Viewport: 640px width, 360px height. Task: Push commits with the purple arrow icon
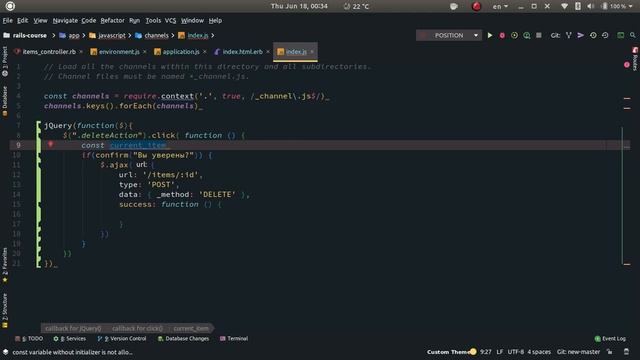click(x=580, y=36)
